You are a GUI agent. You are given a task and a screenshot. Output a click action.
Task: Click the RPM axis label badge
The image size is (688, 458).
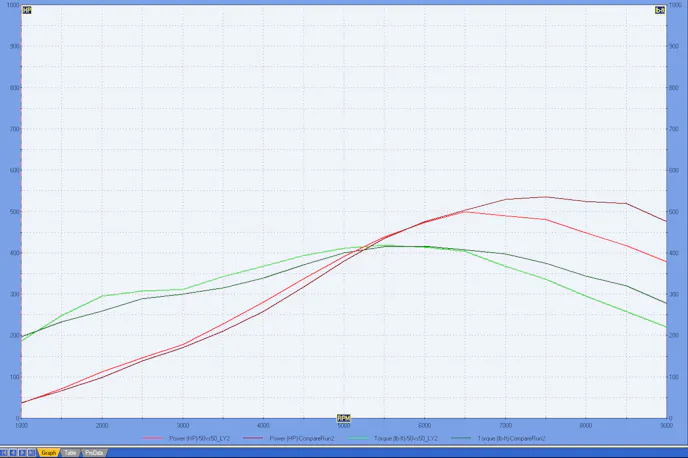(x=343, y=417)
